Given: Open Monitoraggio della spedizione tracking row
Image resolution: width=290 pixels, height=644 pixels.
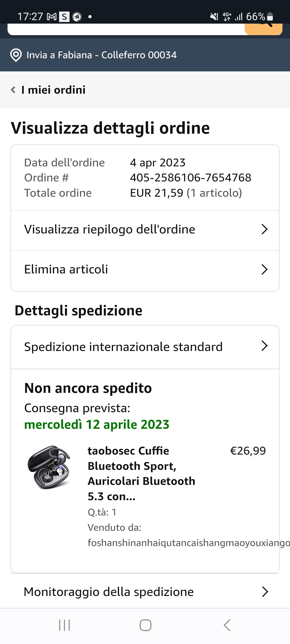Looking at the screenshot, I should pos(109,592).
